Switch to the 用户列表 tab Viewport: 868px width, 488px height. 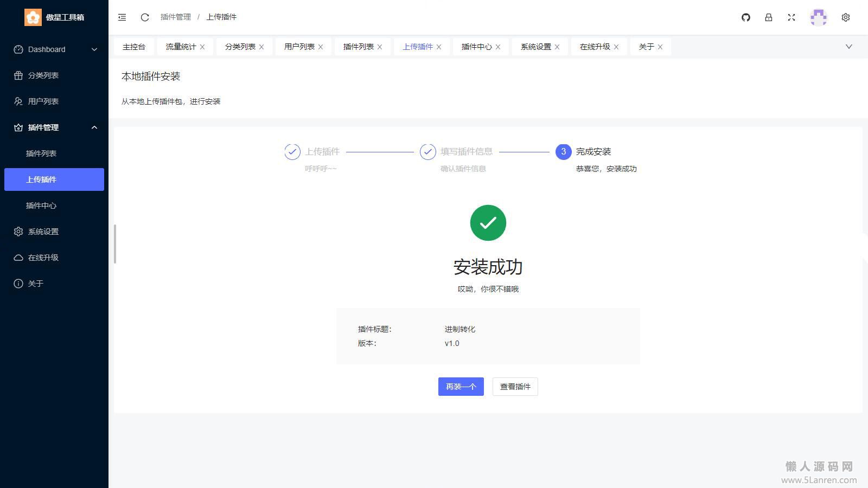pyautogui.click(x=299, y=47)
